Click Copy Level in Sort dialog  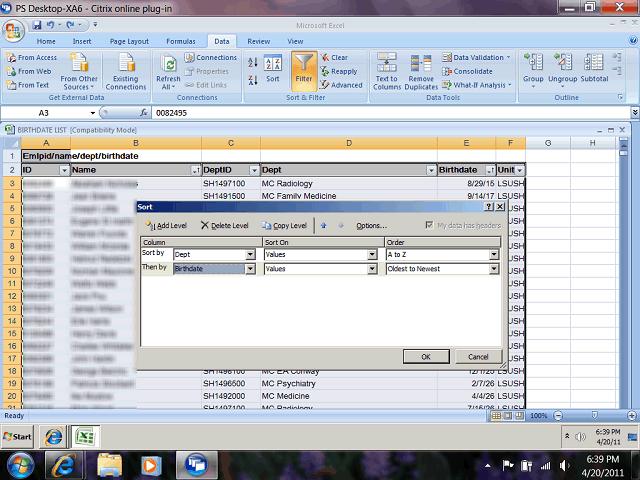pyautogui.click(x=284, y=225)
